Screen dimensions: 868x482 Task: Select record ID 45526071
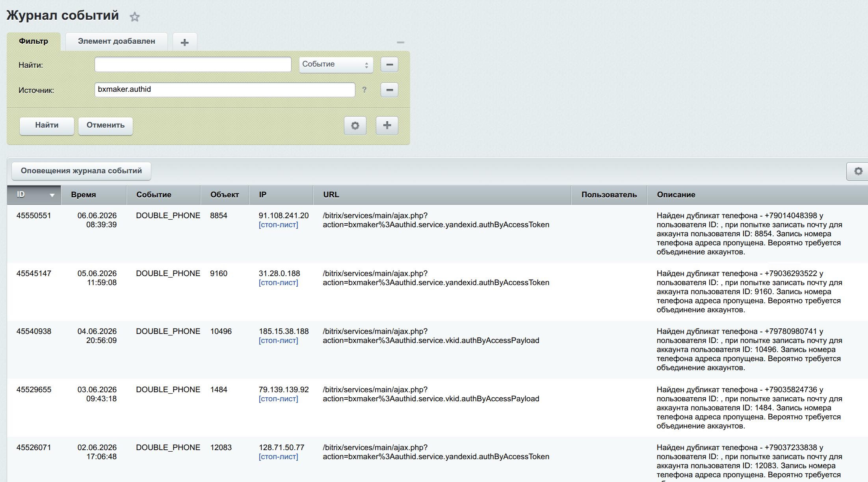(34, 448)
